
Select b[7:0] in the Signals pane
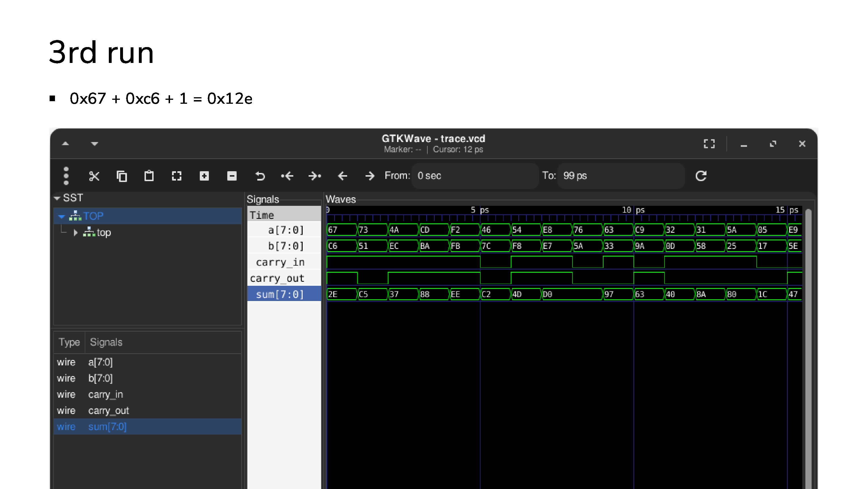click(284, 246)
